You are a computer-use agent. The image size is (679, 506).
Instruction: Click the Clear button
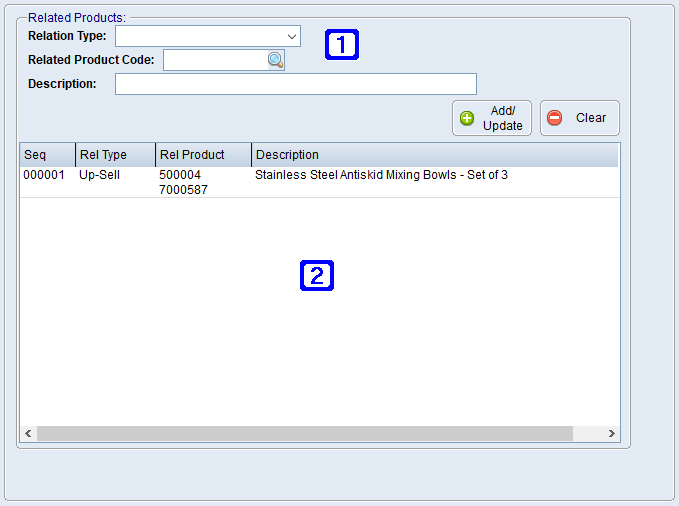pyautogui.click(x=580, y=118)
